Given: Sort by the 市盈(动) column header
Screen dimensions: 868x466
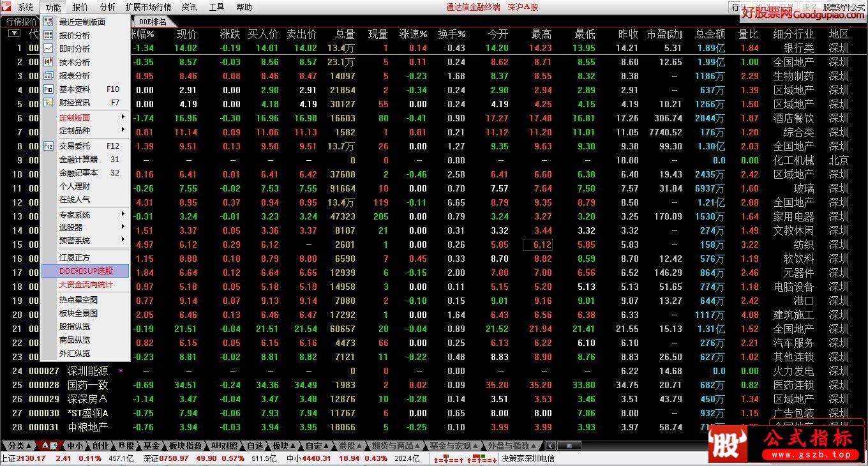Looking at the screenshot, I should [664, 34].
